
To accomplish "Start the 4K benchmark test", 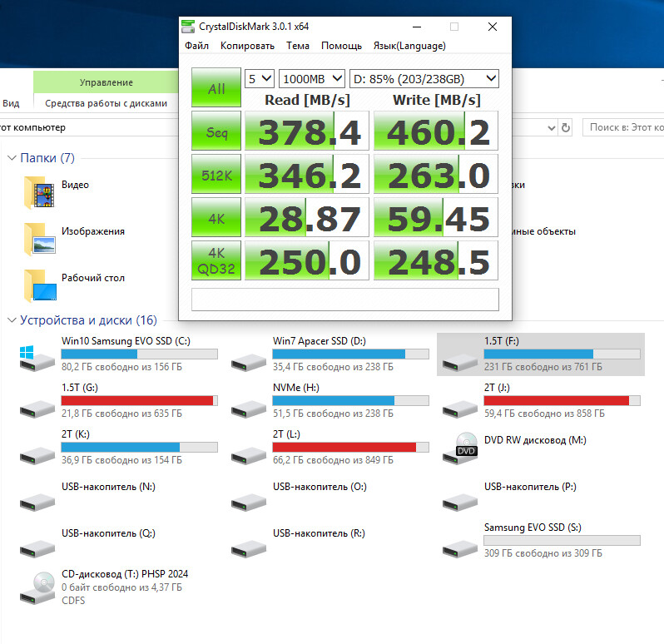I will coord(216,217).
